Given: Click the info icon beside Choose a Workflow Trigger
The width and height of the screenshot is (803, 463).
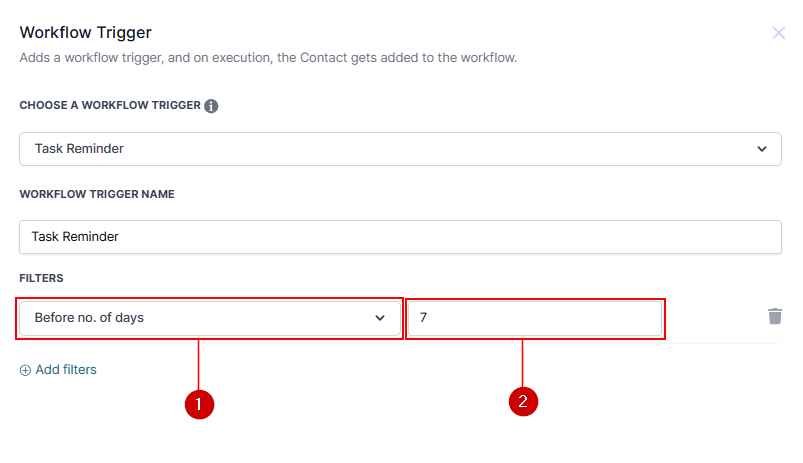Looking at the screenshot, I should pos(211,106).
